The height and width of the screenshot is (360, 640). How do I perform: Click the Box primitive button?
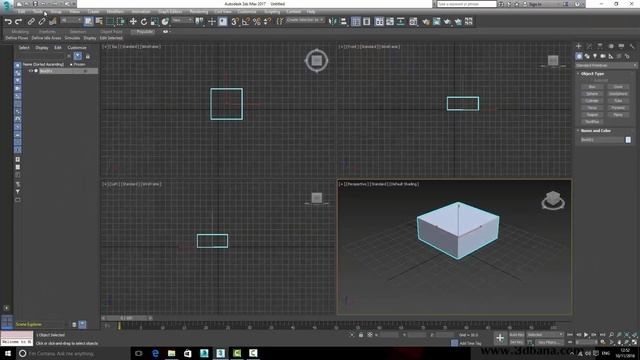coord(592,87)
